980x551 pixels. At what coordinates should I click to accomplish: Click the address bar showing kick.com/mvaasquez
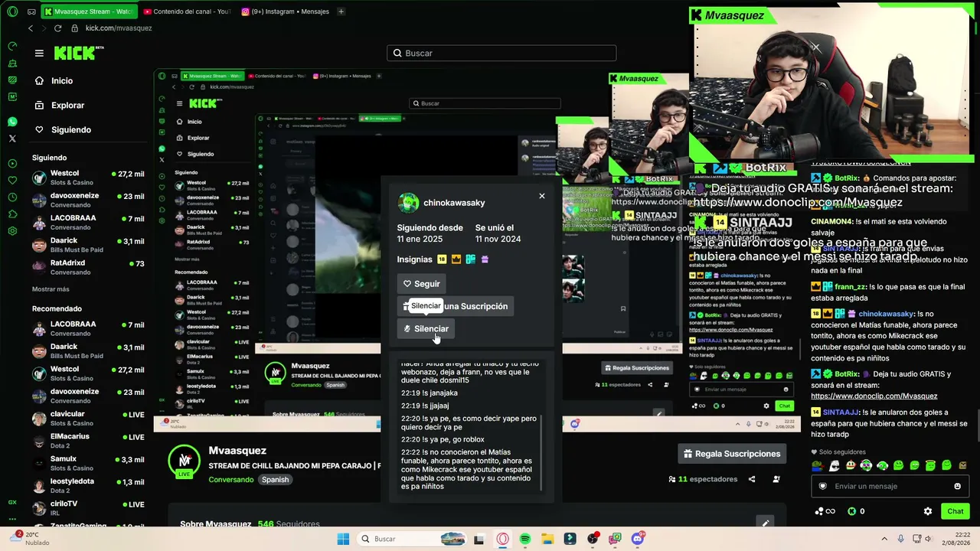pos(119,28)
